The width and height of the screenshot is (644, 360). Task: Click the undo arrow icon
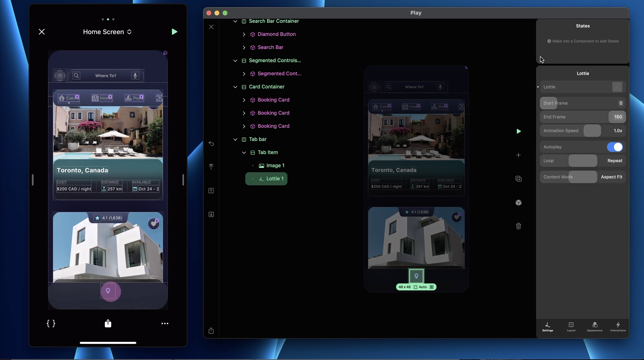211,144
